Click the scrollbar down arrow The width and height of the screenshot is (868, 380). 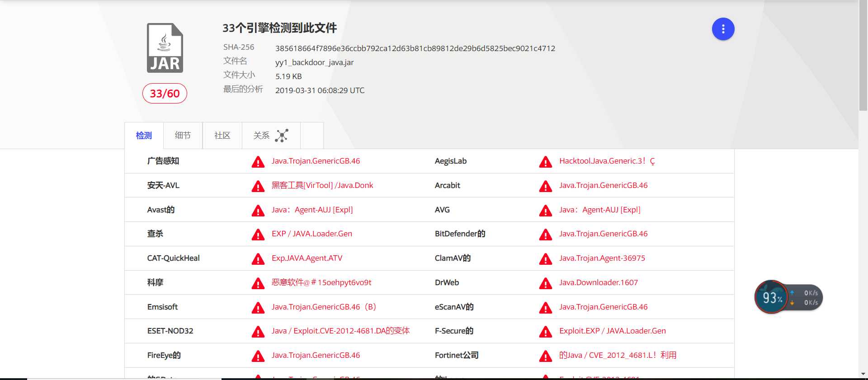tap(863, 374)
